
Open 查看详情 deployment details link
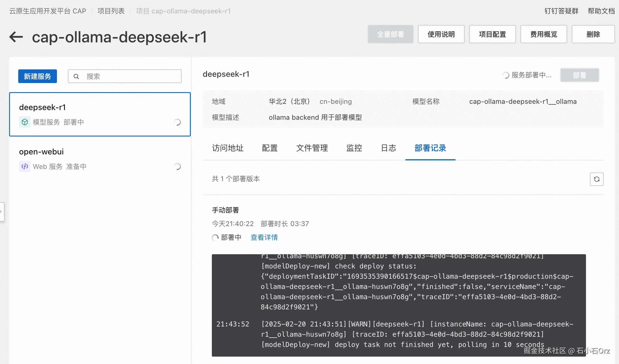(x=264, y=237)
